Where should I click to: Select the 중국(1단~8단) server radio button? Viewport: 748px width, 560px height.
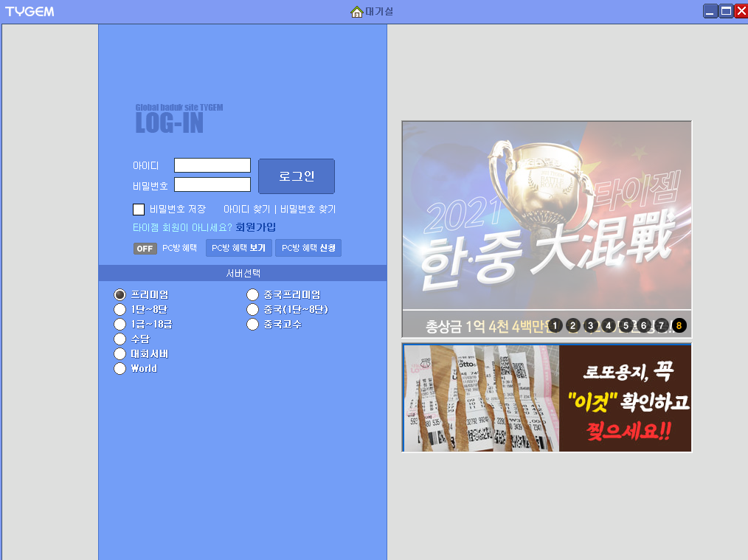(252, 310)
